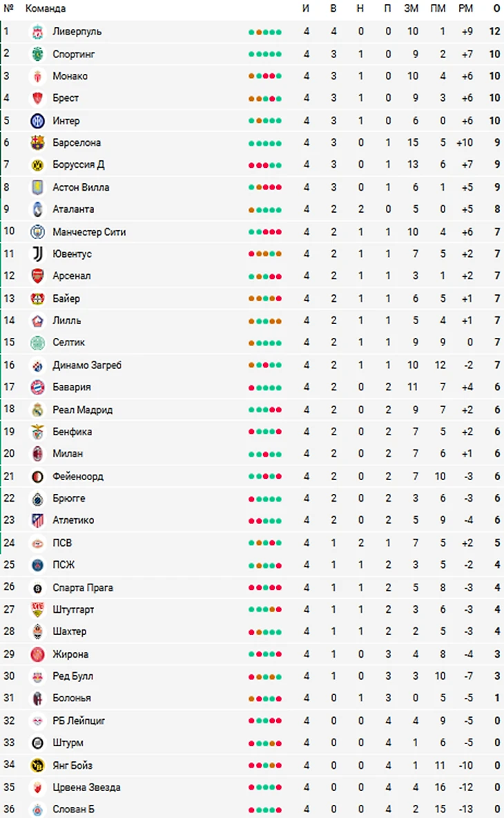Open the Динамо Загреб team page
Image resolution: width=504 pixels, height=818 pixels.
tap(87, 365)
